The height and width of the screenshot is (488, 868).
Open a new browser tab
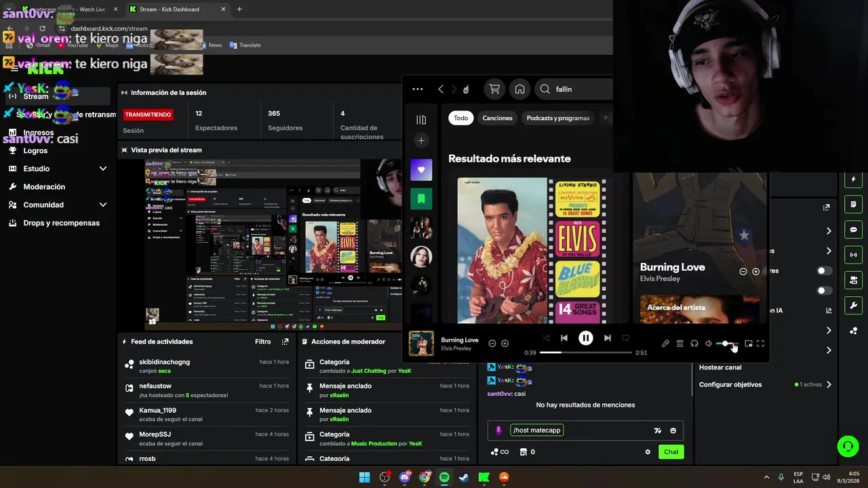239,9
